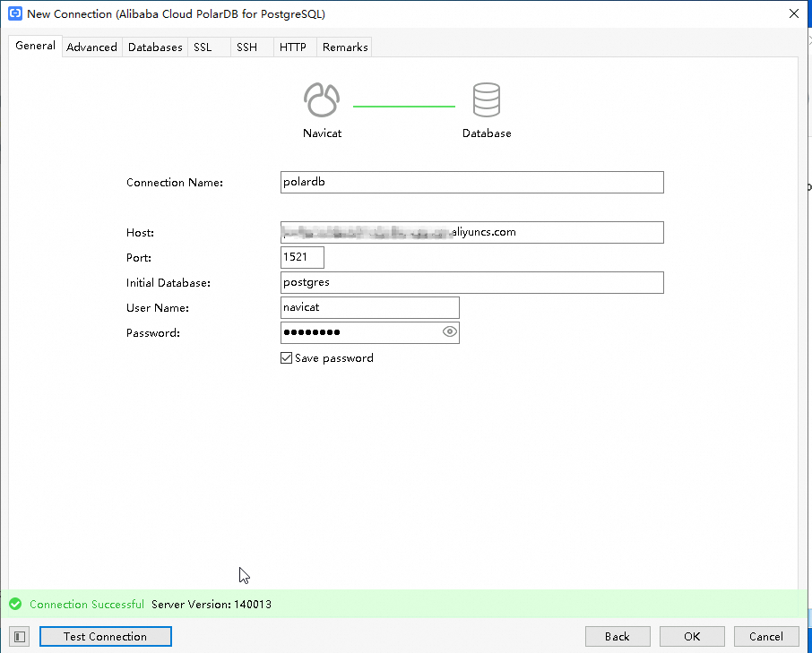Image resolution: width=812 pixels, height=653 pixels.
Task: Switch to the General tab
Action: (x=35, y=46)
